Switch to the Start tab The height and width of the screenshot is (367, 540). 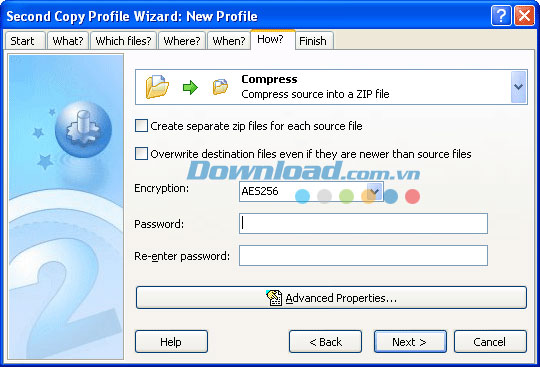(x=25, y=41)
